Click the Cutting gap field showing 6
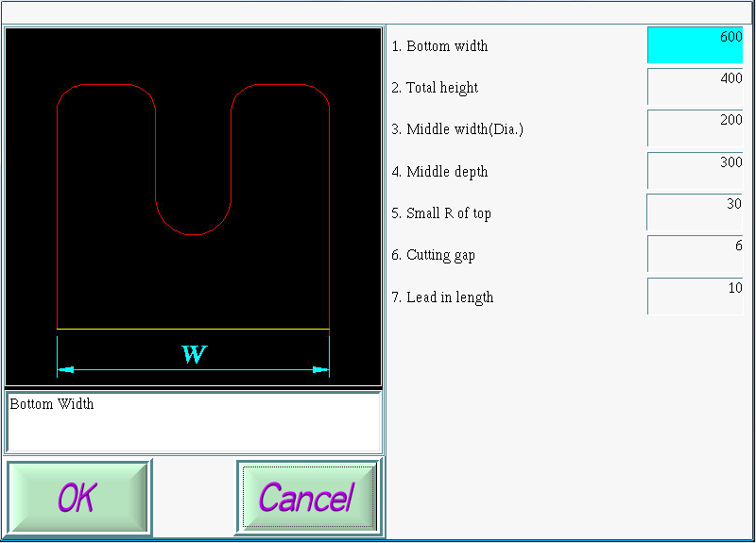Viewport: 756px width, 543px height. 695,254
